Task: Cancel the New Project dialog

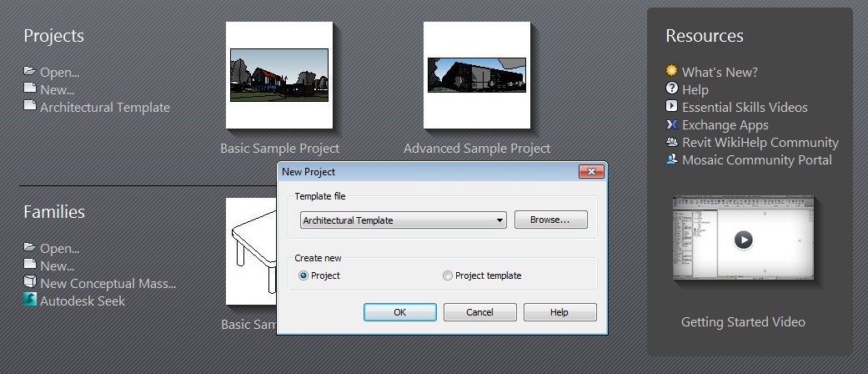Action: 480,312
